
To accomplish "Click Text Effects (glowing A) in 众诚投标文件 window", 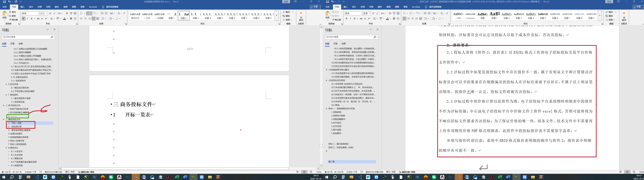I will point(51,19).
